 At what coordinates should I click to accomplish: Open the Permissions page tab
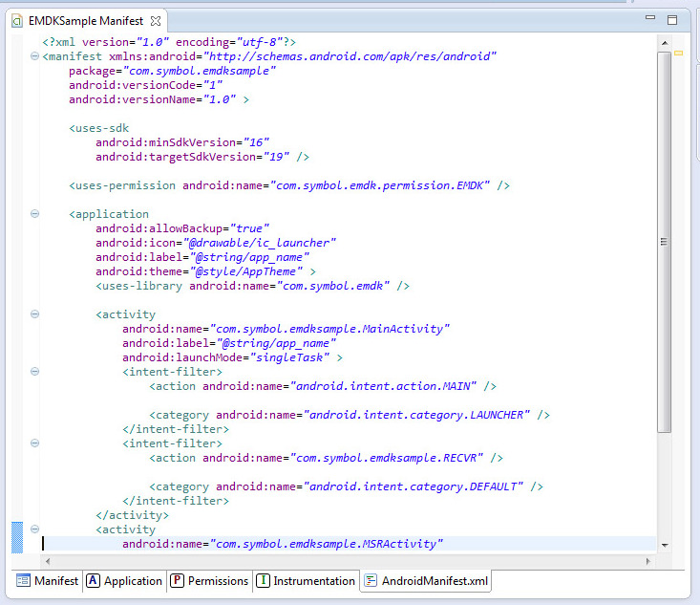pyautogui.click(x=208, y=581)
